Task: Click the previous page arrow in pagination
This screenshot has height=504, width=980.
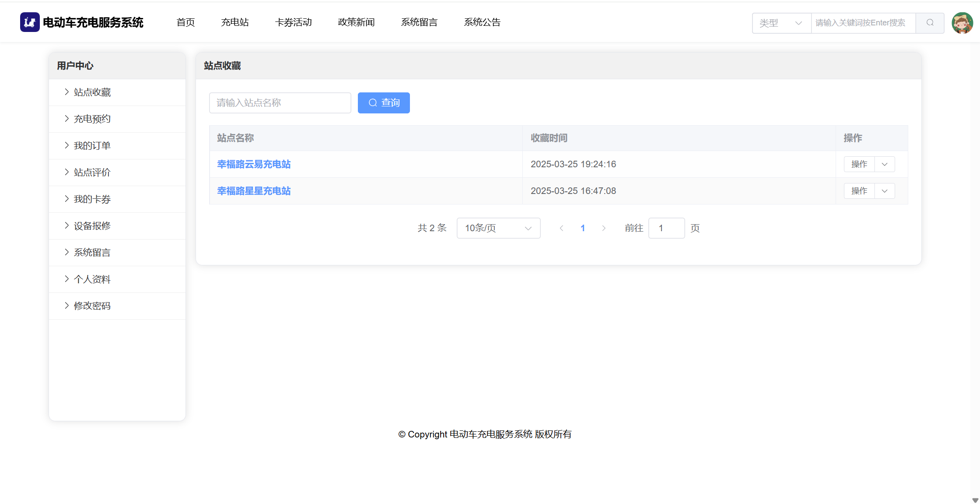Action: pos(562,228)
